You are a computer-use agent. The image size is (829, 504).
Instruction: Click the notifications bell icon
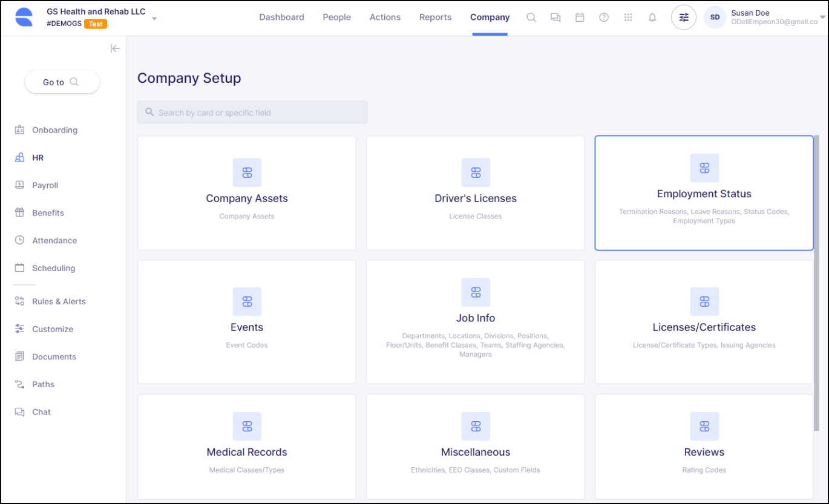[652, 18]
